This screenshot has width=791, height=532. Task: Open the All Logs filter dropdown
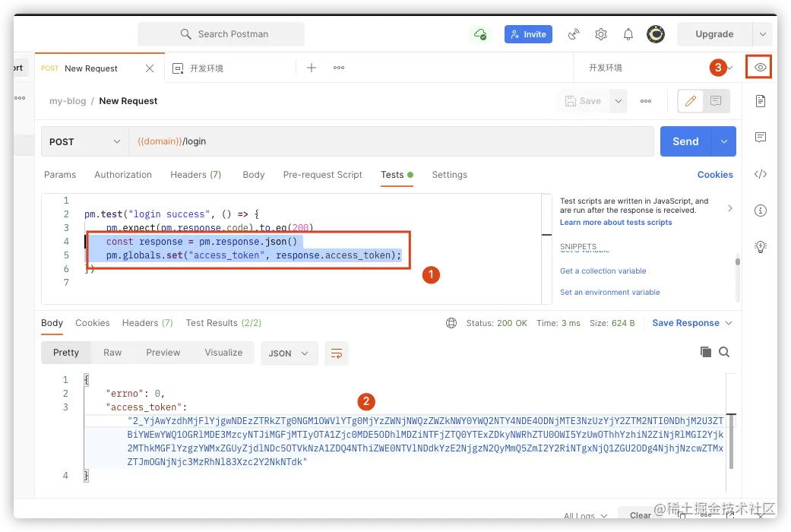pyautogui.click(x=585, y=515)
